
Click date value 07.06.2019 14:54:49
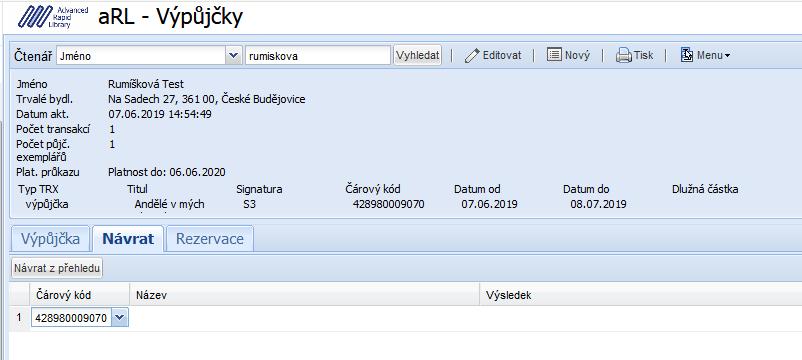point(160,114)
